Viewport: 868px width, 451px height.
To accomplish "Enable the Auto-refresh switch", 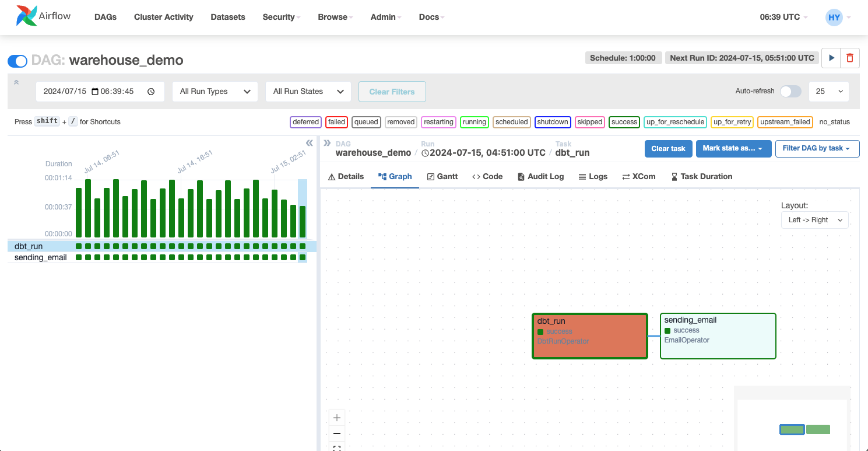I will tap(790, 92).
